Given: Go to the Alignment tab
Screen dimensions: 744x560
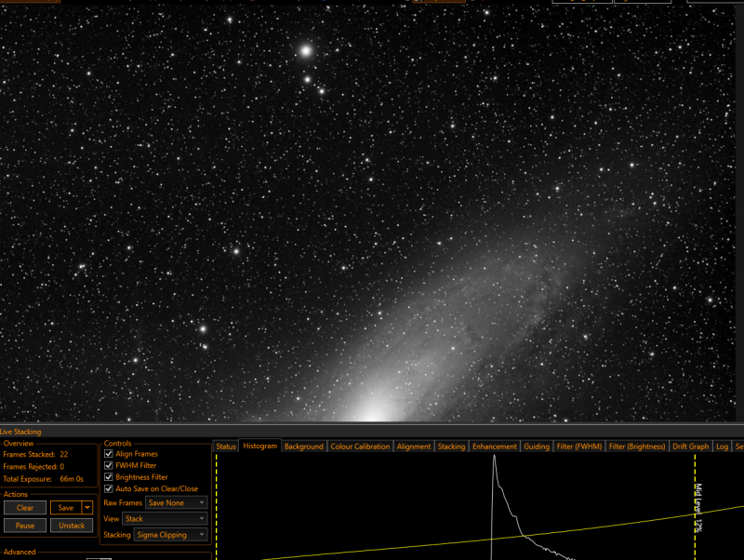Looking at the screenshot, I should [x=414, y=447].
